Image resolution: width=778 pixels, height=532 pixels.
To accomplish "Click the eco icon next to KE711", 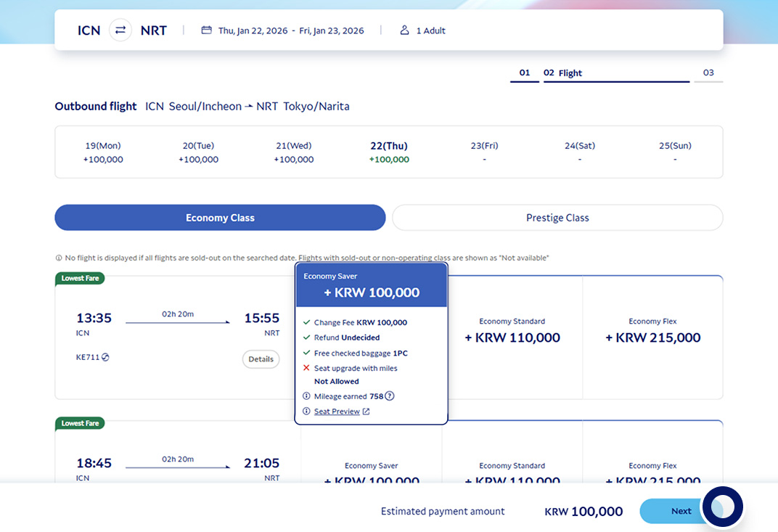I will click(105, 357).
